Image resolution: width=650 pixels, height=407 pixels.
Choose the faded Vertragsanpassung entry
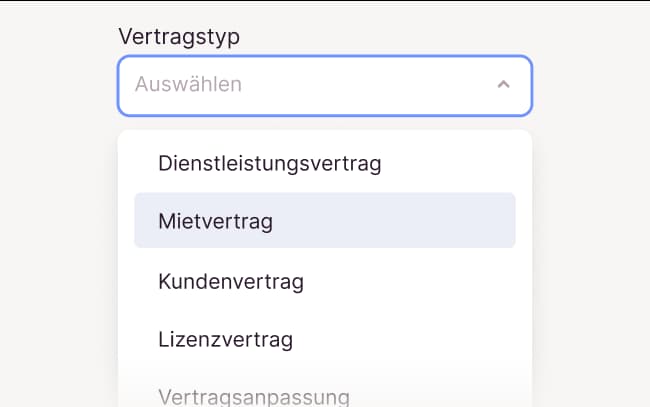click(254, 396)
